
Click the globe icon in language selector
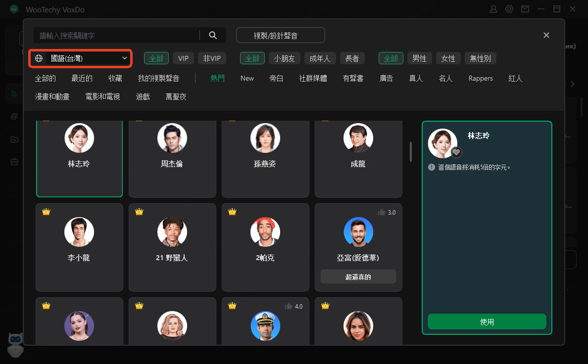click(39, 58)
